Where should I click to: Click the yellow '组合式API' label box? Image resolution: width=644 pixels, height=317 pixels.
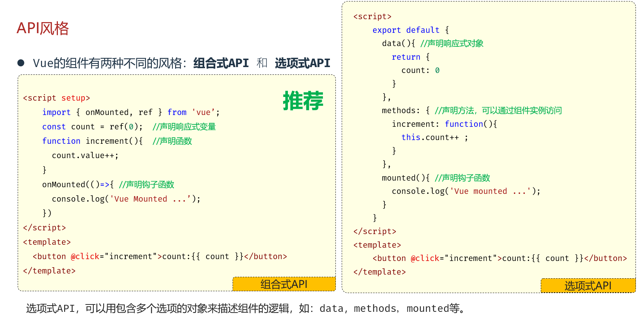[284, 284]
